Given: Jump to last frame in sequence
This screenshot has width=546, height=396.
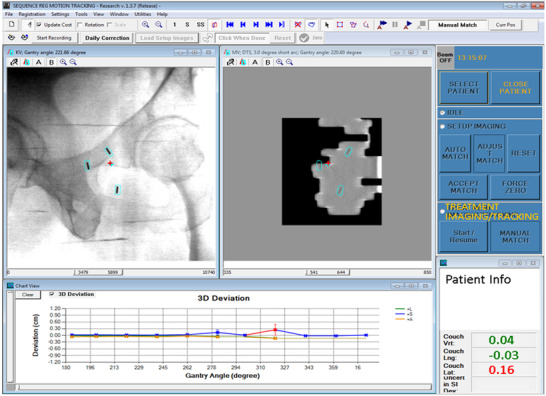Looking at the screenshot, I should click(269, 24).
